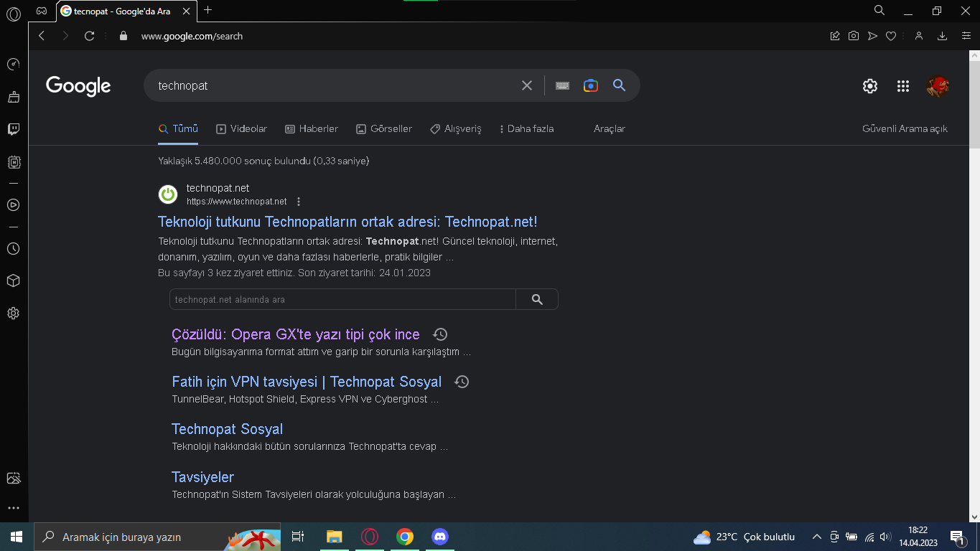Screen dimensions: 980x551
Task: Click the address bar URL
Action: (x=192, y=36)
